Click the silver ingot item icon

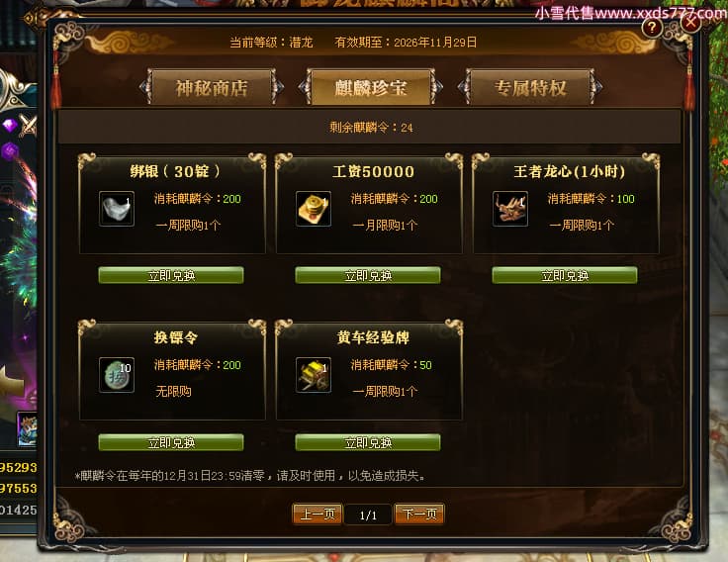[x=117, y=209]
